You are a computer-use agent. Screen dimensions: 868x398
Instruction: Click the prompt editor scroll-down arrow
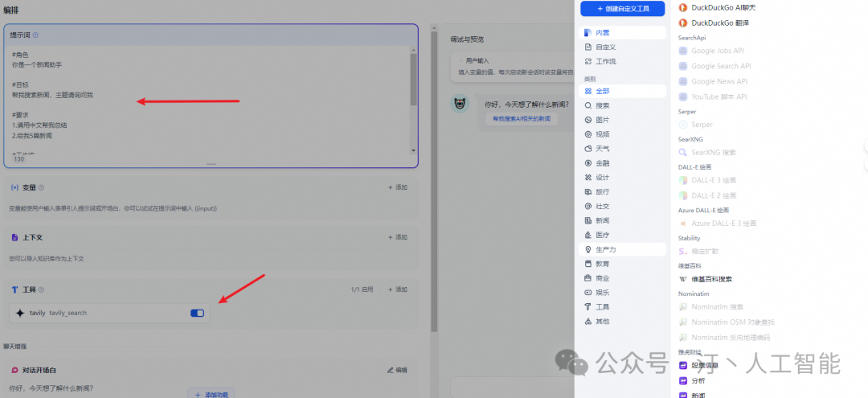tap(414, 150)
